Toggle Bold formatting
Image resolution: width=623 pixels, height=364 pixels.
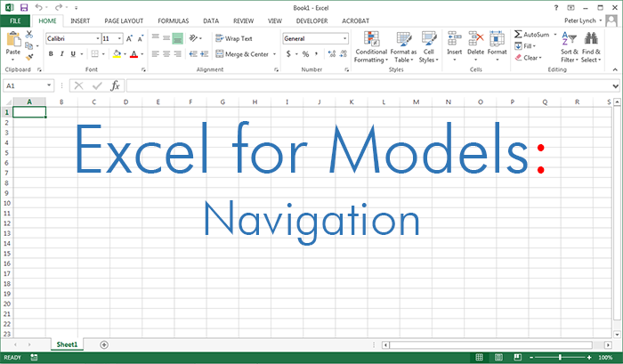pos(51,53)
